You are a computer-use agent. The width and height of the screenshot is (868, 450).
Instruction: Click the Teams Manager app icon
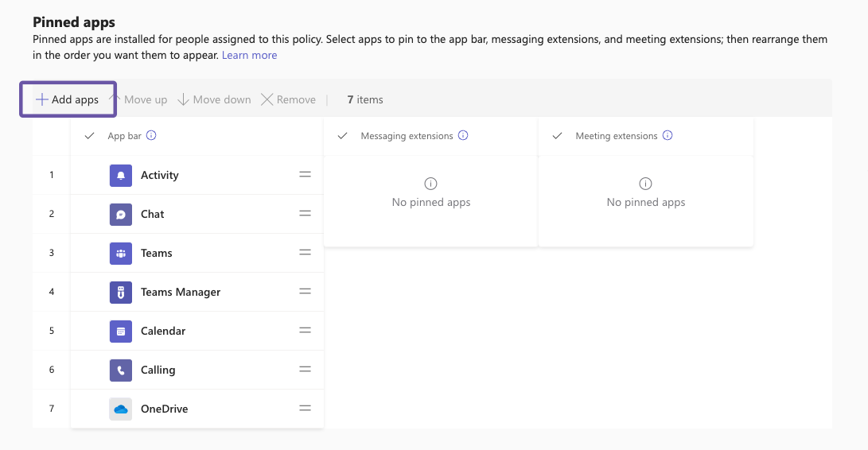tap(121, 293)
